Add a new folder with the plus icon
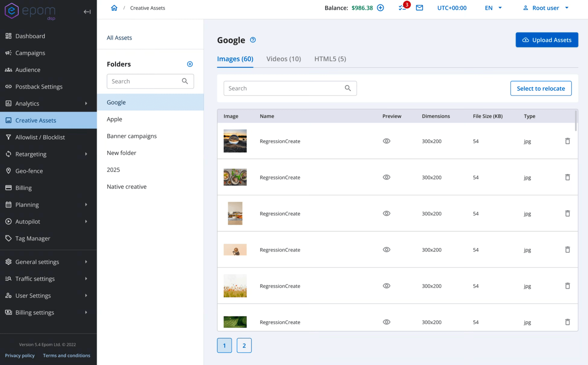 point(190,64)
